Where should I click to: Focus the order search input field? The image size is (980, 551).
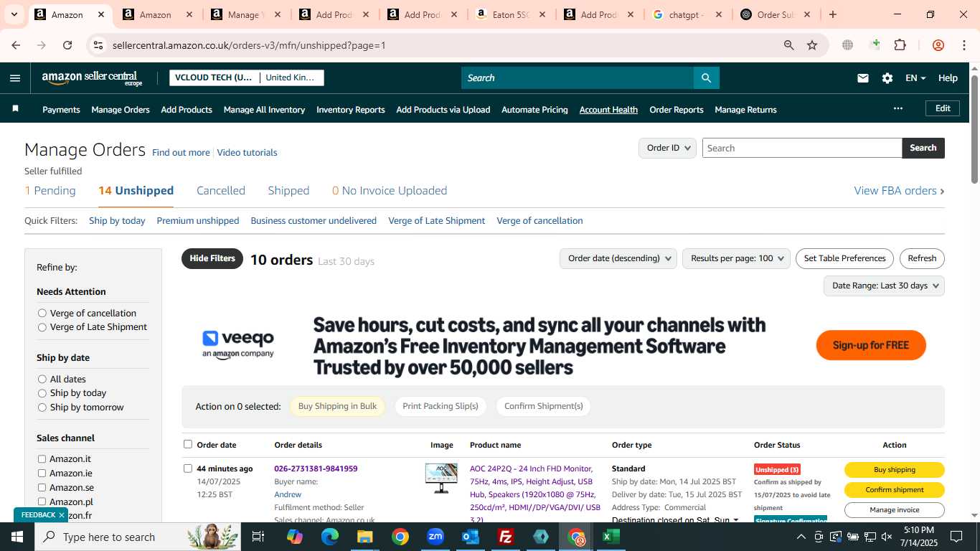coord(801,148)
